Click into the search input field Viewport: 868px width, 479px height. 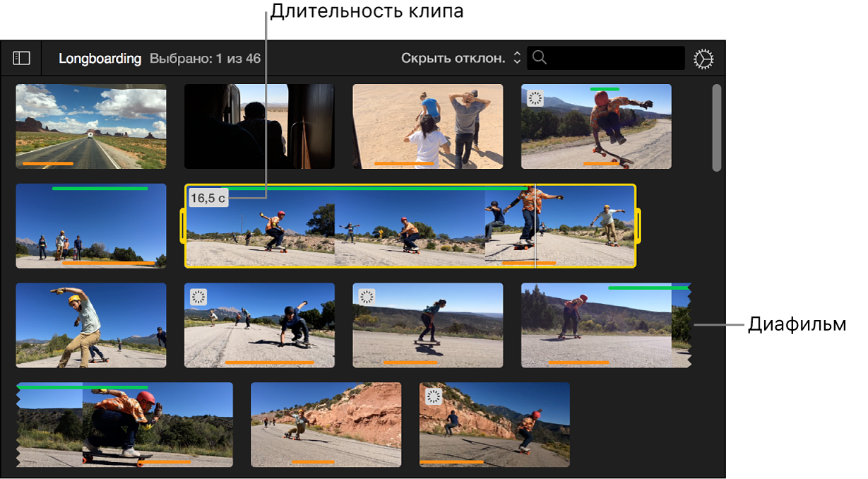click(x=606, y=58)
